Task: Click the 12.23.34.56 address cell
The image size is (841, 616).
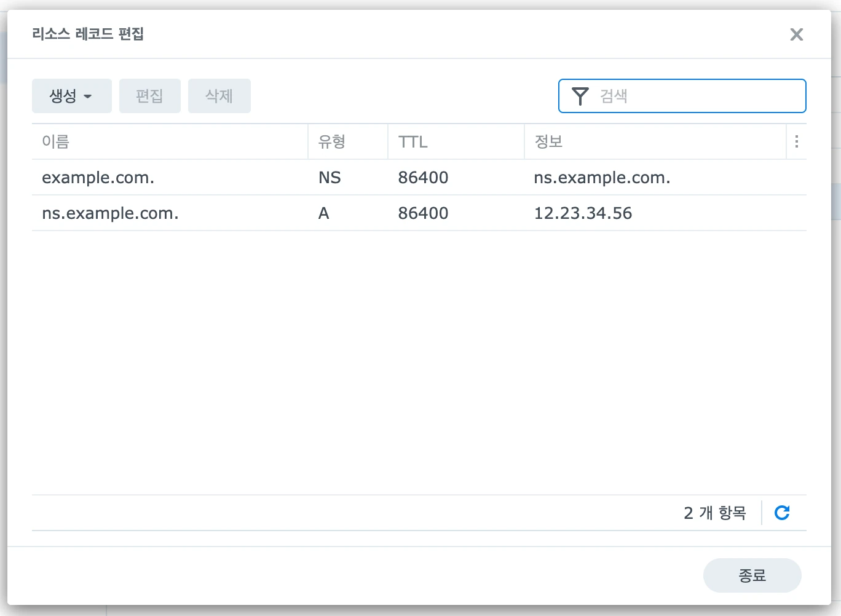Action: pos(583,213)
